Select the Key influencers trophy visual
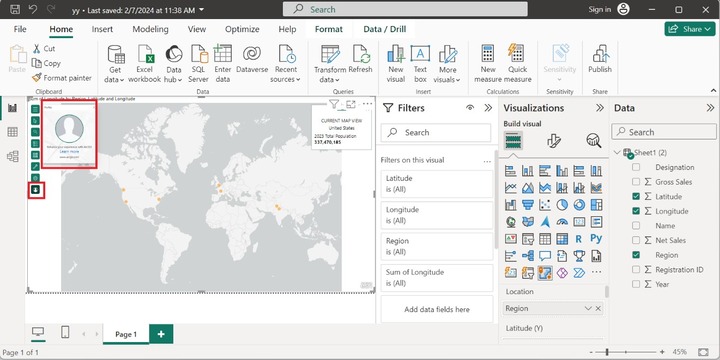 click(x=579, y=256)
